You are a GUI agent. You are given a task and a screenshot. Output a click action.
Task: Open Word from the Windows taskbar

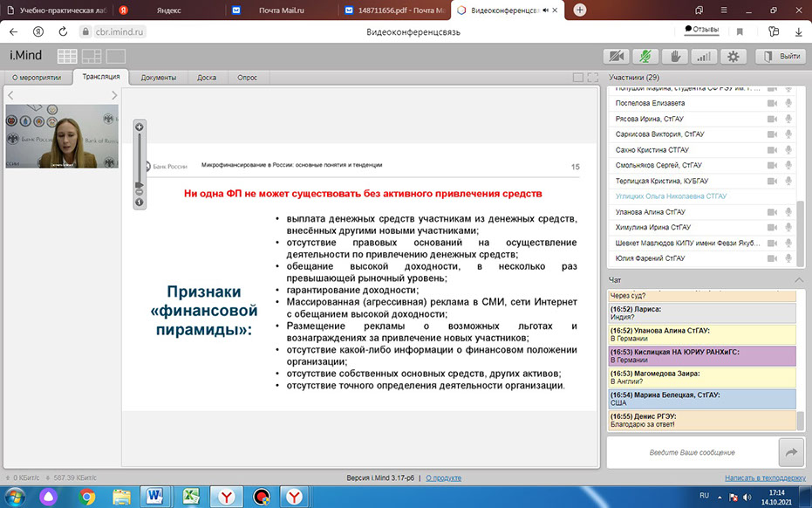tap(155, 497)
